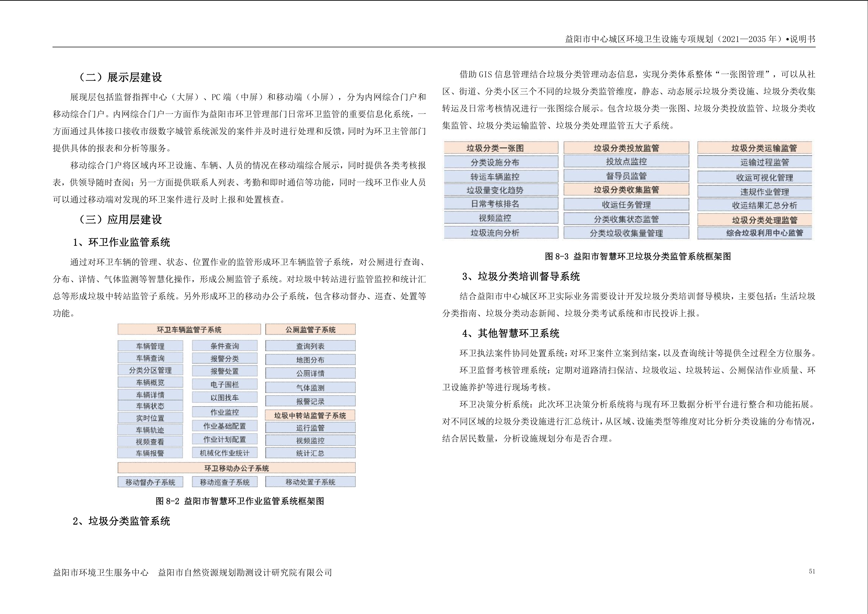Click the 环卫车辆监管子系统 header box
The image size is (868, 614).
[x=189, y=329]
